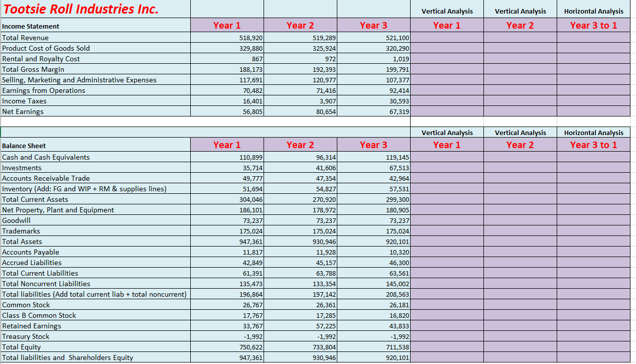Select the Balance Sheet header cell
The width and height of the screenshot is (636, 364).
[x=95, y=145]
